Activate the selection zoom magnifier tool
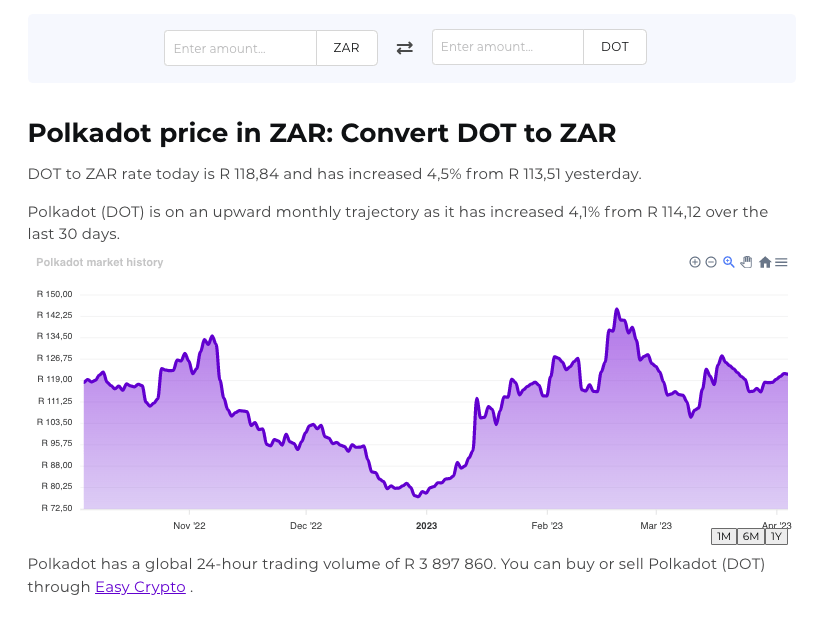 (728, 262)
